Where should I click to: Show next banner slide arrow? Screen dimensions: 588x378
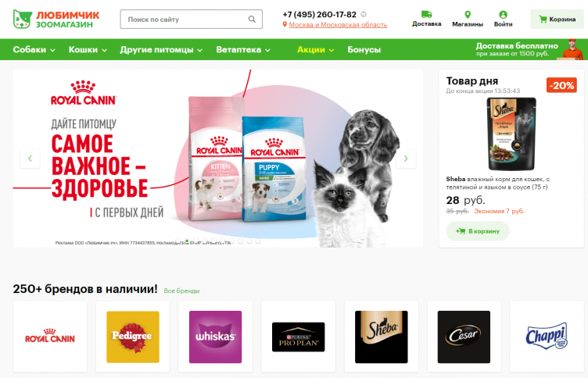(x=406, y=159)
